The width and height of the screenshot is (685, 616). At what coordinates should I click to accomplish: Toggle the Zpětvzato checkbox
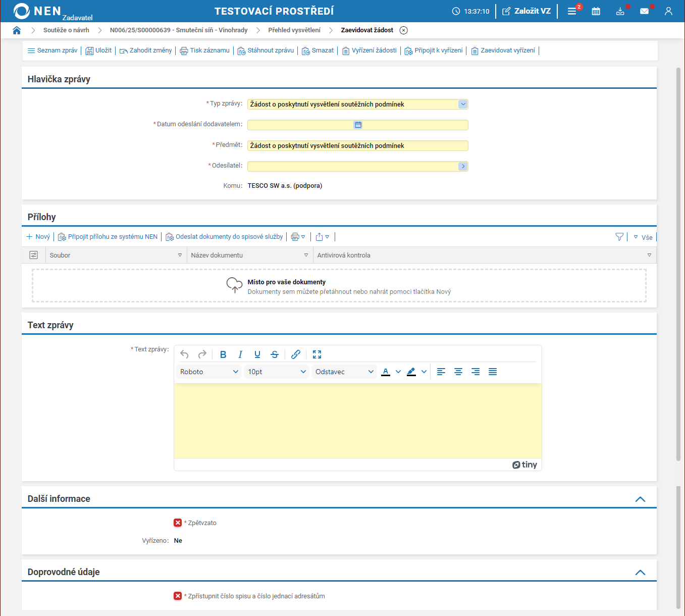click(x=178, y=523)
